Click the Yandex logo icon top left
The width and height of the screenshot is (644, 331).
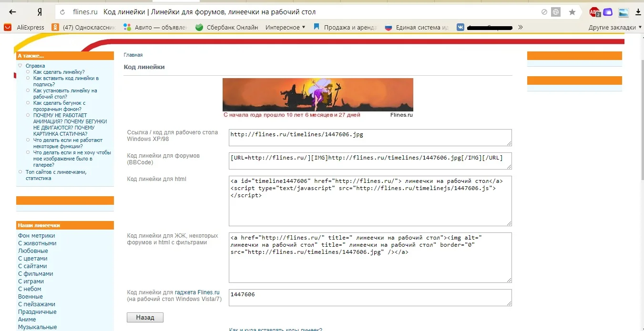(x=40, y=12)
